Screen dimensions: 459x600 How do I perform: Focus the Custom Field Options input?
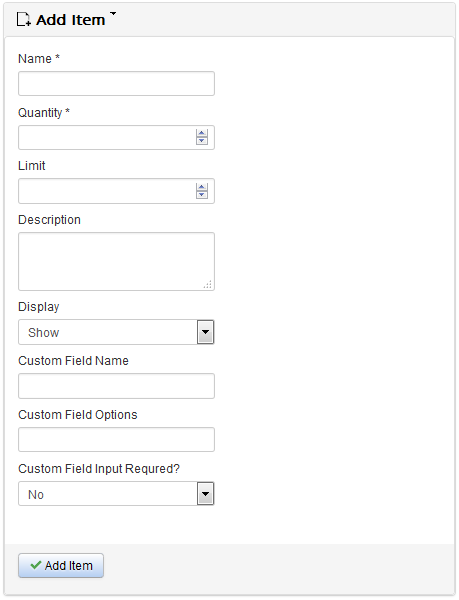pyautogui.click(x=116, y=440)
